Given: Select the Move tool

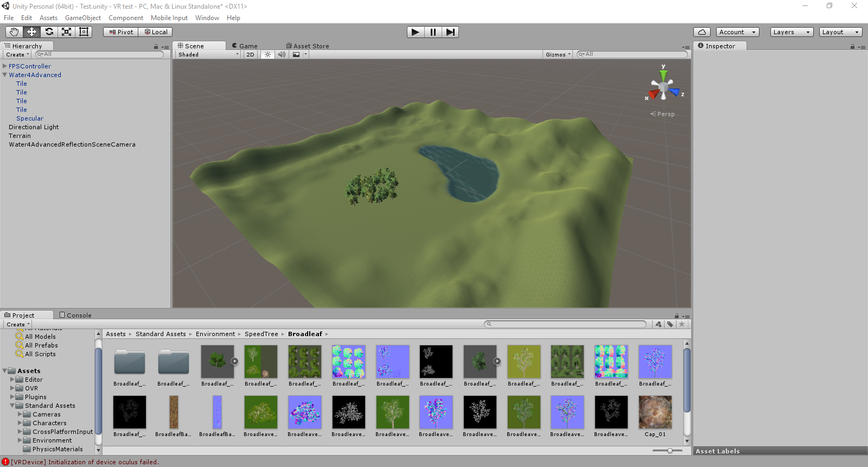Looking at the screenshot, I should [x=31, y=32].
